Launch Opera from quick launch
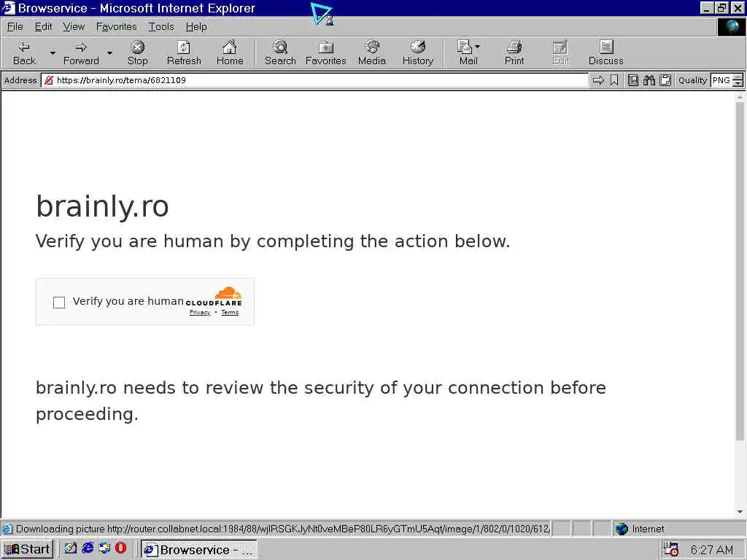747x560 pixels. tap(121, 548)
